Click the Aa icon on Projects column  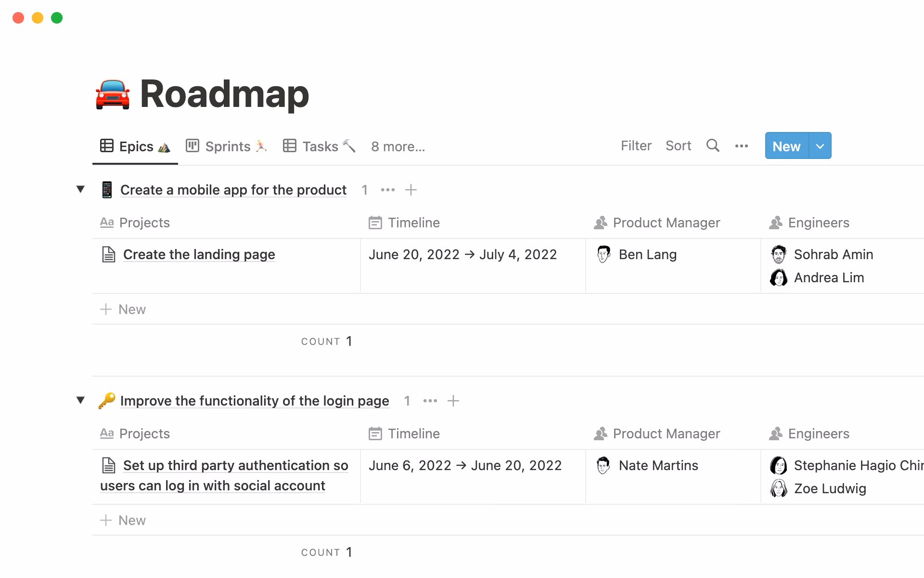(x=107, y=223)
